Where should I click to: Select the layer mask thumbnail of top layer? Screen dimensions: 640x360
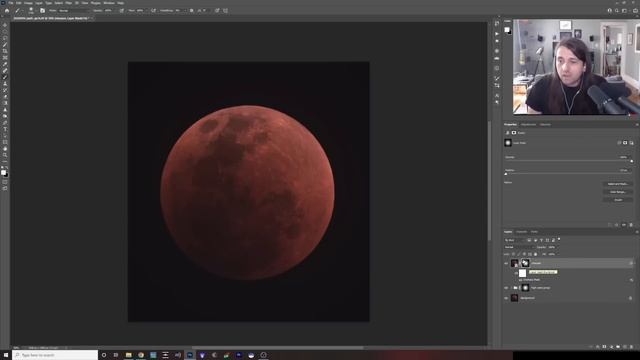tap(525, 263)
